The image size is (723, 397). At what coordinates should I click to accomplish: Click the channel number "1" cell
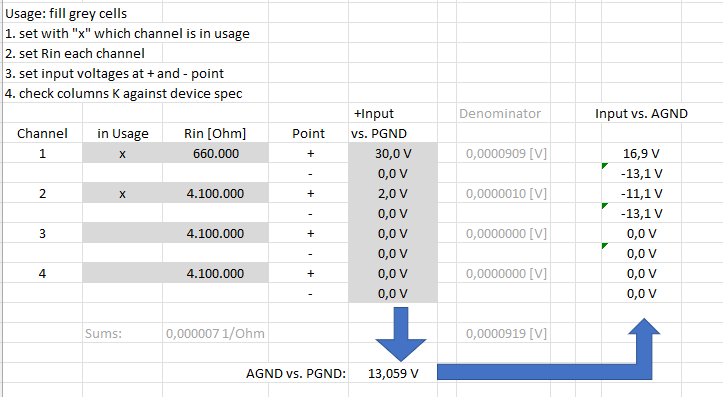point(42,154)
